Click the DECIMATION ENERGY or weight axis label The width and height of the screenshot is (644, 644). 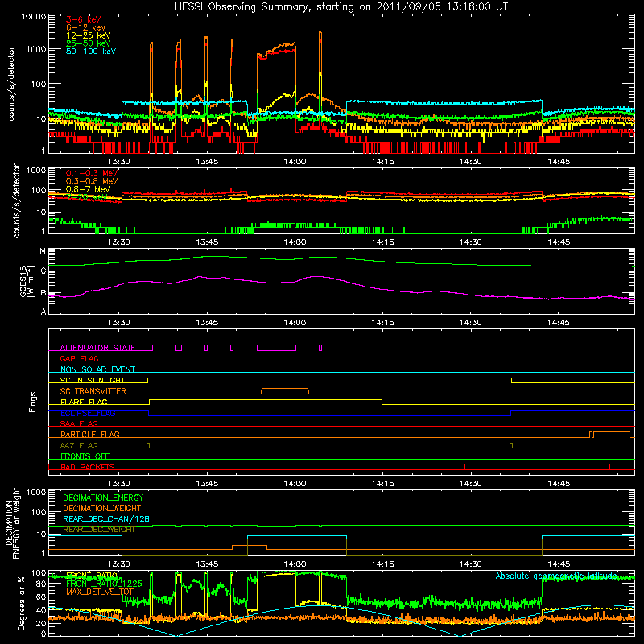click(x=12, y=522)
